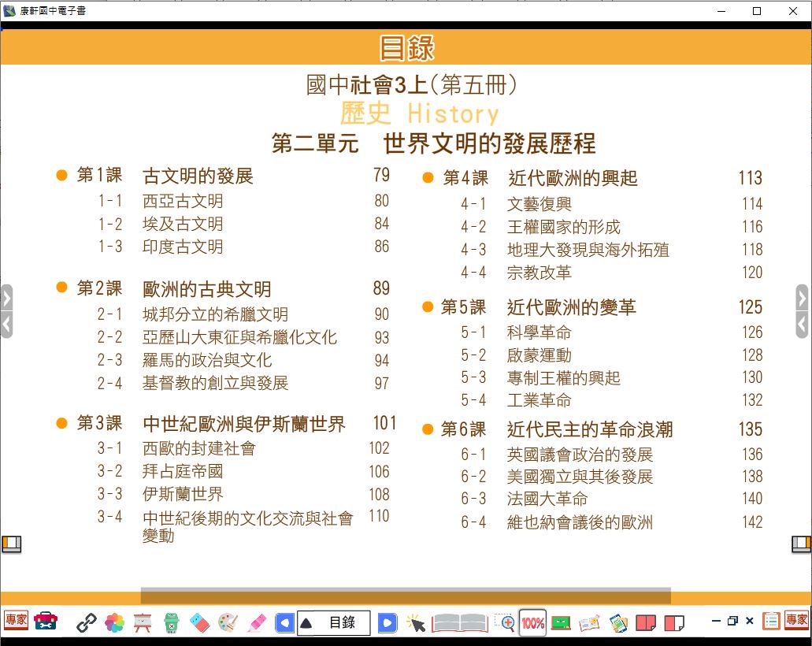
Task: Toggle the open book two-page view
Action: pos(460,623)
